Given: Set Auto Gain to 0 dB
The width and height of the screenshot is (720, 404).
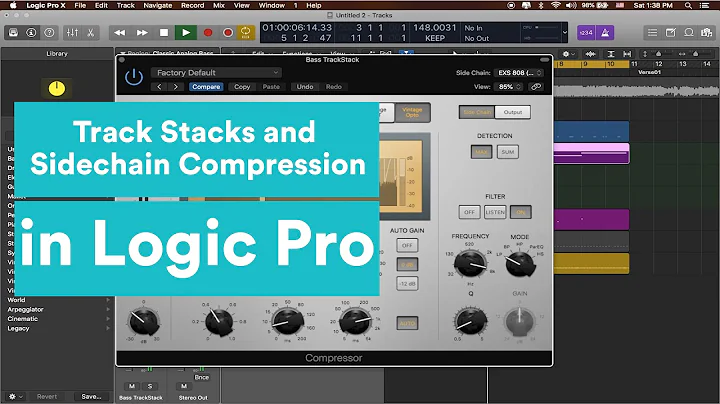Looking at the screenshot, I should 407,264.
